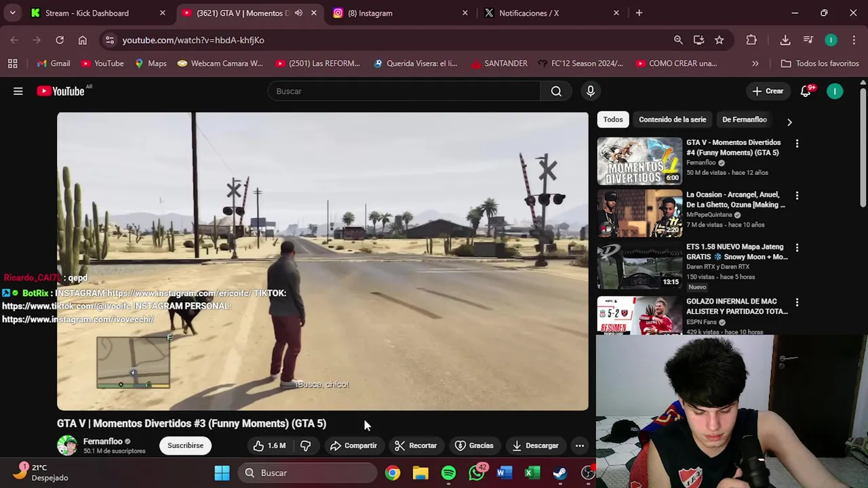Mute the GTA V YouTube tab audio
The height and width of the screenshot is (488, 868).
tap(298, 13)
